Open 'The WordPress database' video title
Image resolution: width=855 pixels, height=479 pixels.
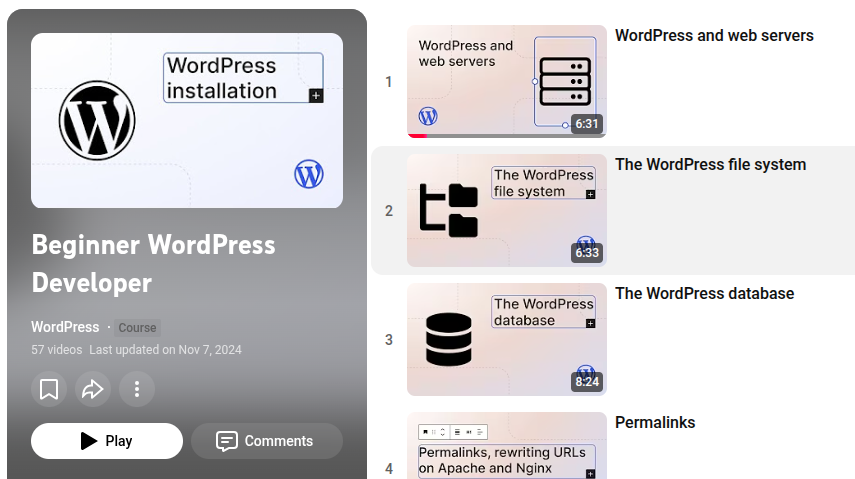coord(704,294)
